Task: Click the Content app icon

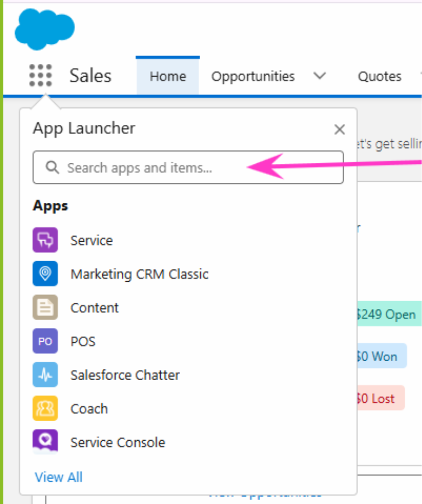Action: coord(46,307)
